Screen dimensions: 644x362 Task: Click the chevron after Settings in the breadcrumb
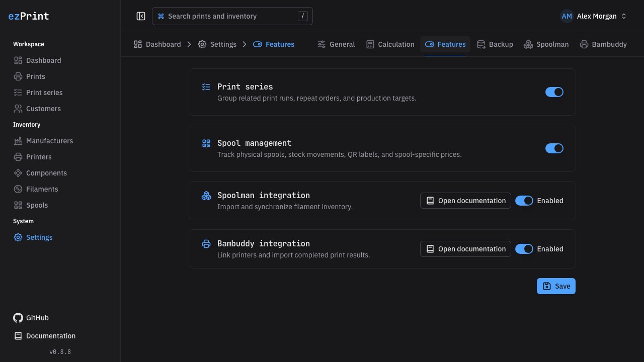click(245, 44)
